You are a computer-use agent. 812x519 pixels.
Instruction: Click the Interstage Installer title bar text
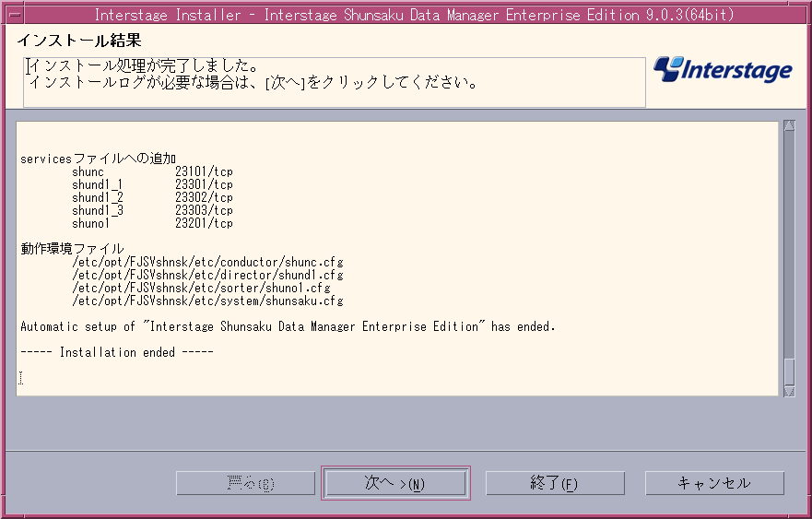coord(414,15)
